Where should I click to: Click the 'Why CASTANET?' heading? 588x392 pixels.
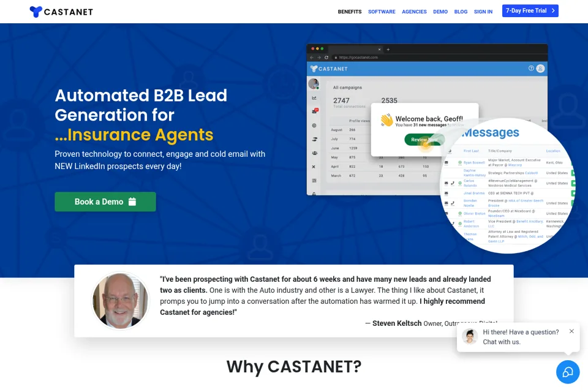point(294,366)
